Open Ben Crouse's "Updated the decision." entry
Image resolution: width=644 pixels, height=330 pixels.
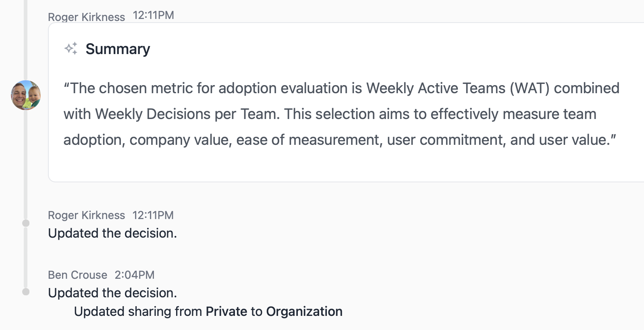tap(112, 293)
